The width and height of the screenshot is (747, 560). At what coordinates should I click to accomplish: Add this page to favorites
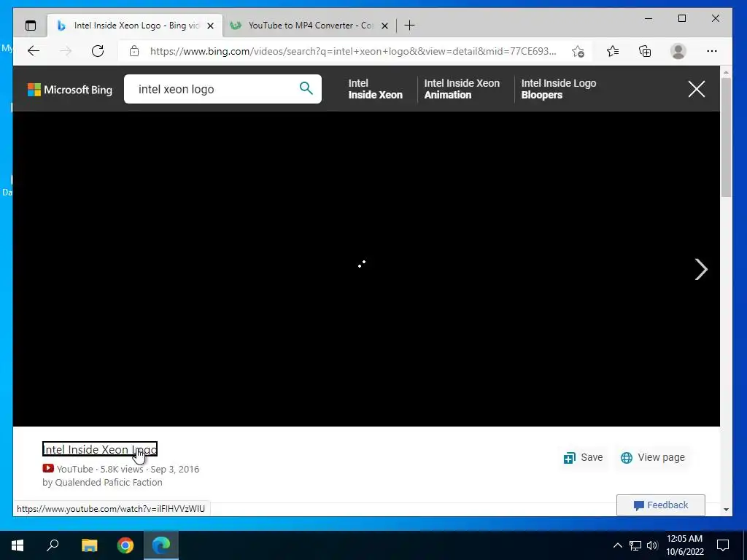pyautogui.click(x=578, y=52)
